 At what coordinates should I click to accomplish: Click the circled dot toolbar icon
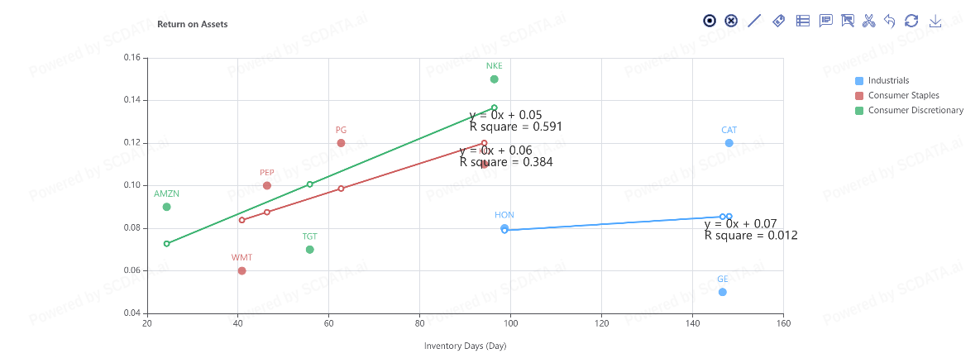point(710,21)
